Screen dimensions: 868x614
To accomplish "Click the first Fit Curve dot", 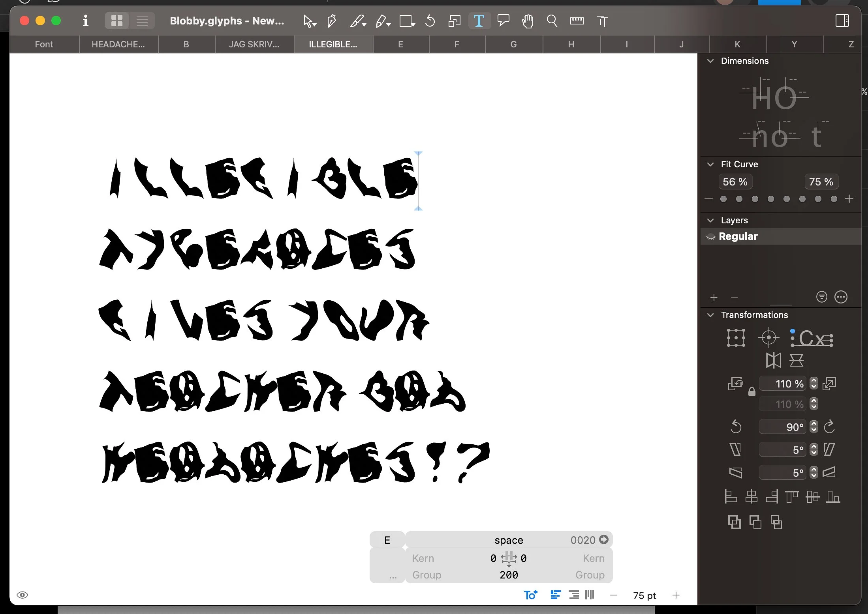I will [x=723, y=199].
